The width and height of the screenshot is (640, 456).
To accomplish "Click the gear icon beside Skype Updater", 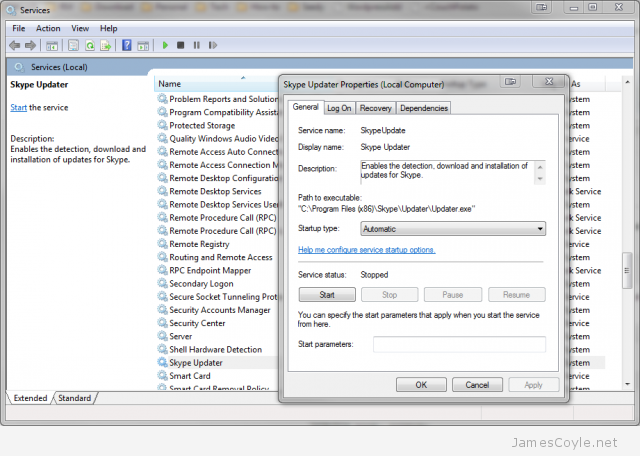I will [162, 363].
